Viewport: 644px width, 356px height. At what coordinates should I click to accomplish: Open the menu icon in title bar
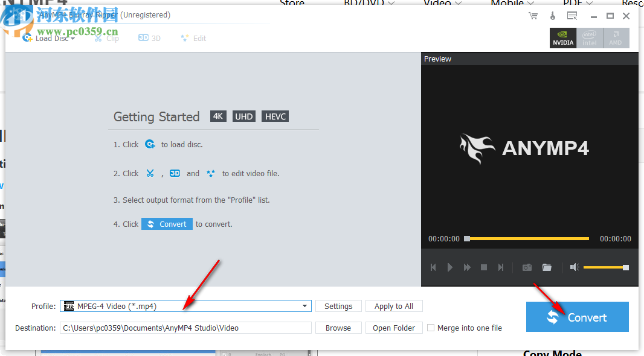[572, 16]
